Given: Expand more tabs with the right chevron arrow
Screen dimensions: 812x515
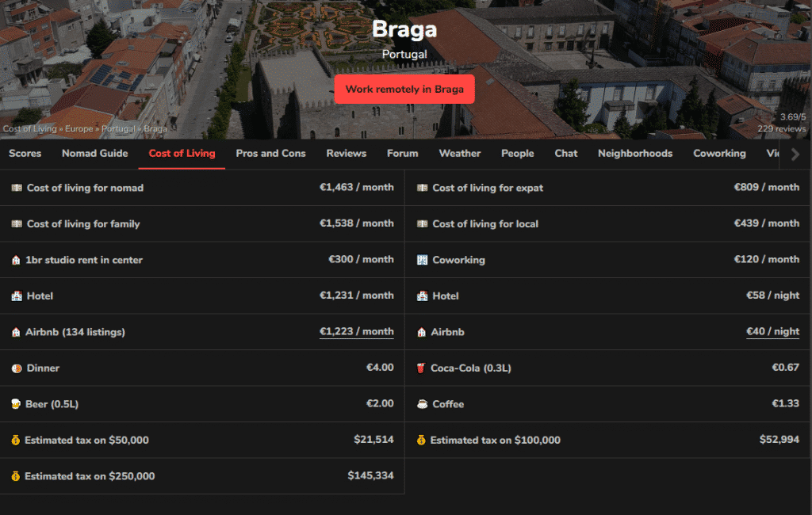Looking at the screenshot, I should [795, 154].
